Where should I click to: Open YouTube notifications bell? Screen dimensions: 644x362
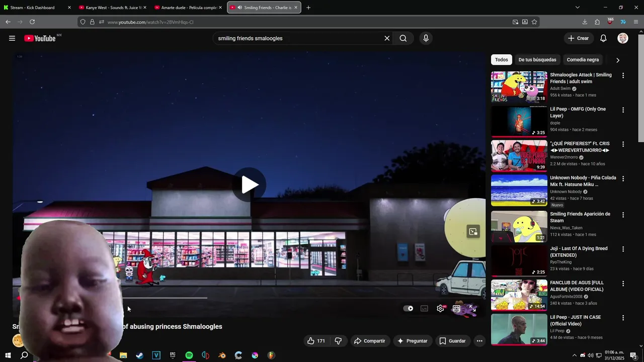pos(603,38)
